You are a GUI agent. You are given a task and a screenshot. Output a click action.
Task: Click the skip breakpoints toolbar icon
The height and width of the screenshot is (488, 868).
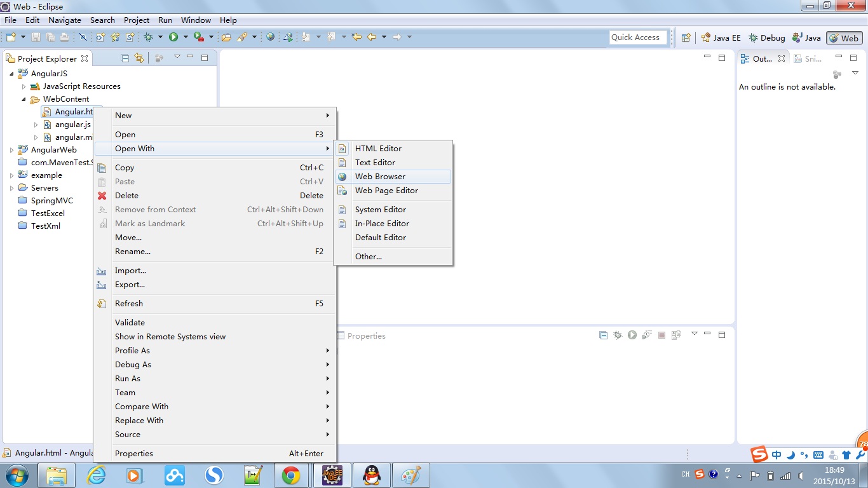coord(83,37)
